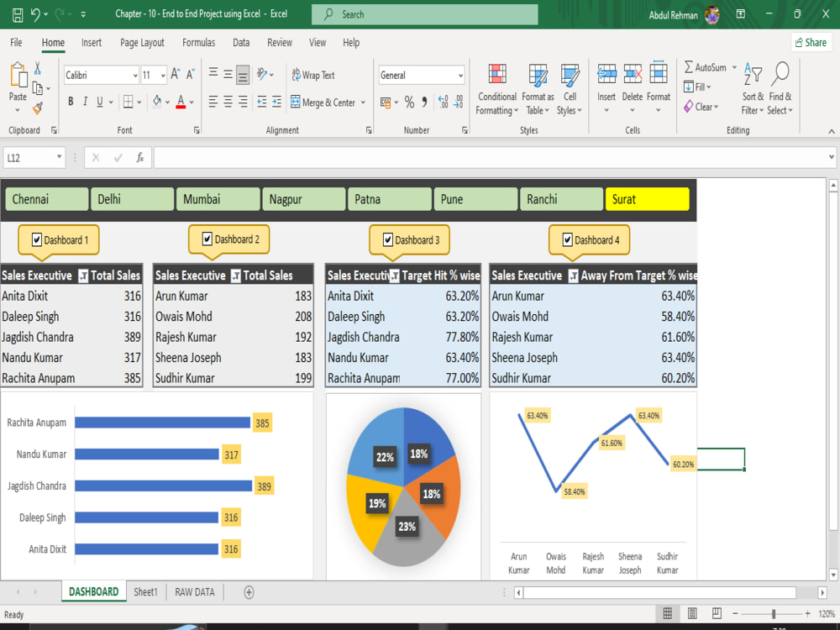
Task: Open Sales Executive filter in Dashboard 2 table
Action: tap(236, 276)
